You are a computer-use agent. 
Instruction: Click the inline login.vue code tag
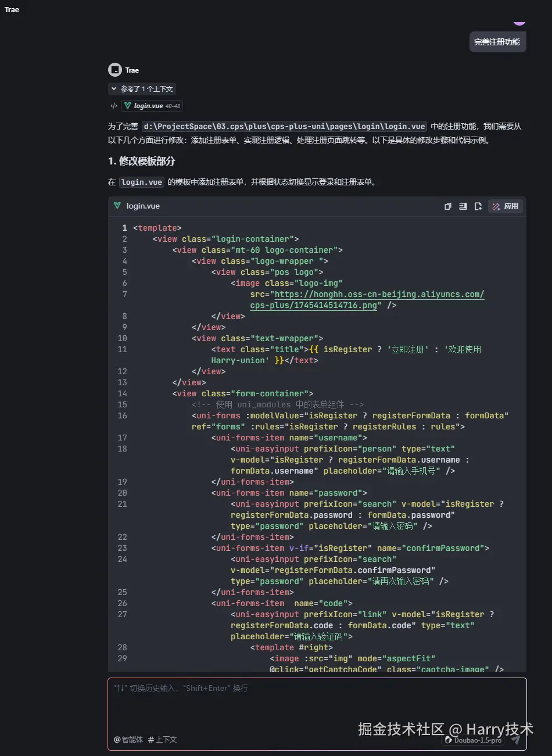tap(142, 182)
